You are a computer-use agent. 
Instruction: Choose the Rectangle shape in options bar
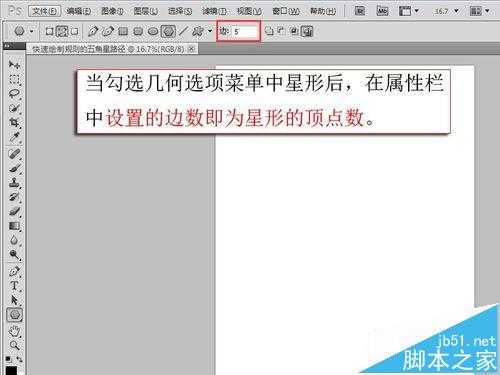[x=123, y=31]
